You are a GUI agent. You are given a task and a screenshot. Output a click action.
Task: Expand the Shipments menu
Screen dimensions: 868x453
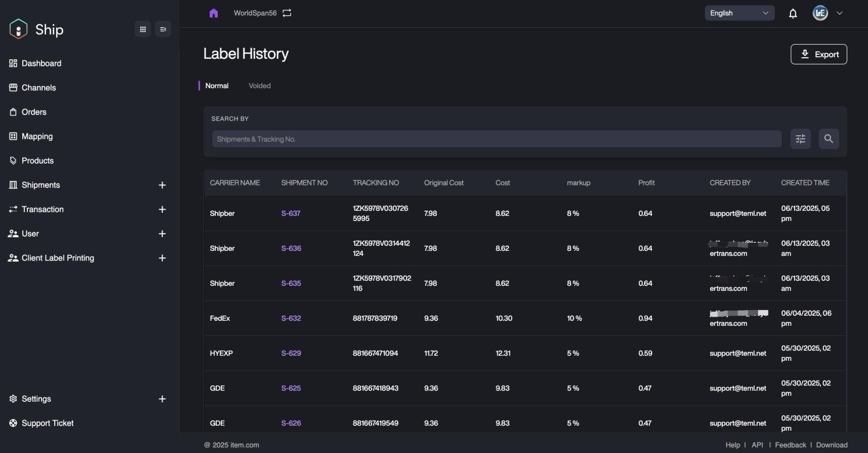tap(162, 185)
